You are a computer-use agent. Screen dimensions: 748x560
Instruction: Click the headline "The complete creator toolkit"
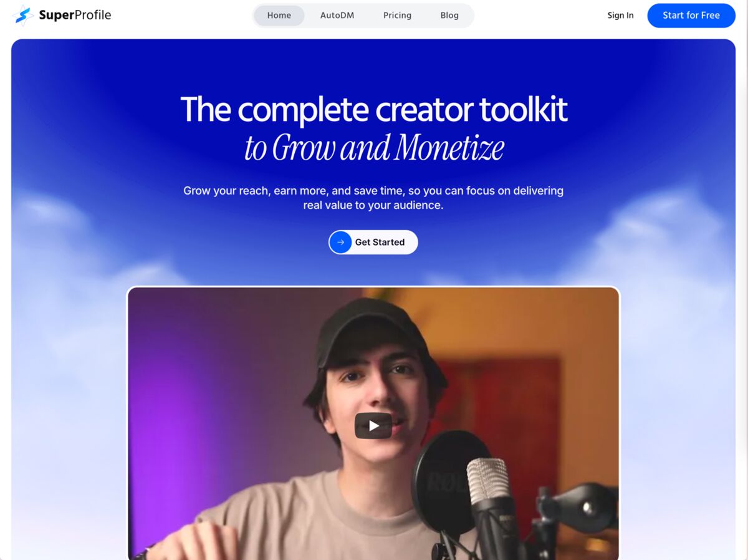pos(374,109)
